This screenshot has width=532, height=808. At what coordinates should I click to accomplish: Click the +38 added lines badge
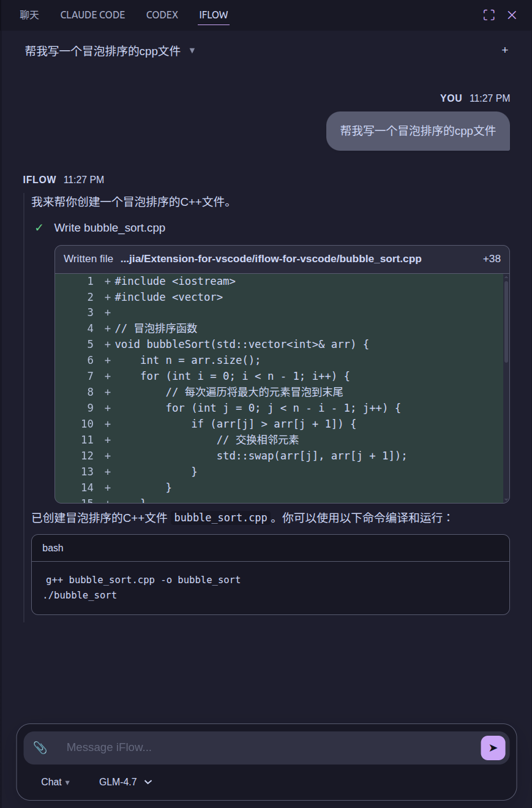tap(492, 259)
